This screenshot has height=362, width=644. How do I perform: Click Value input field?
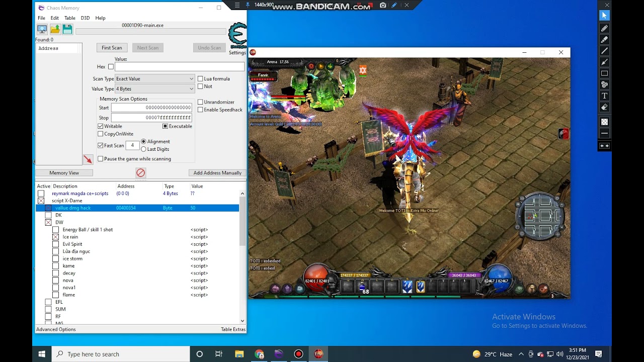coord(180,67)
